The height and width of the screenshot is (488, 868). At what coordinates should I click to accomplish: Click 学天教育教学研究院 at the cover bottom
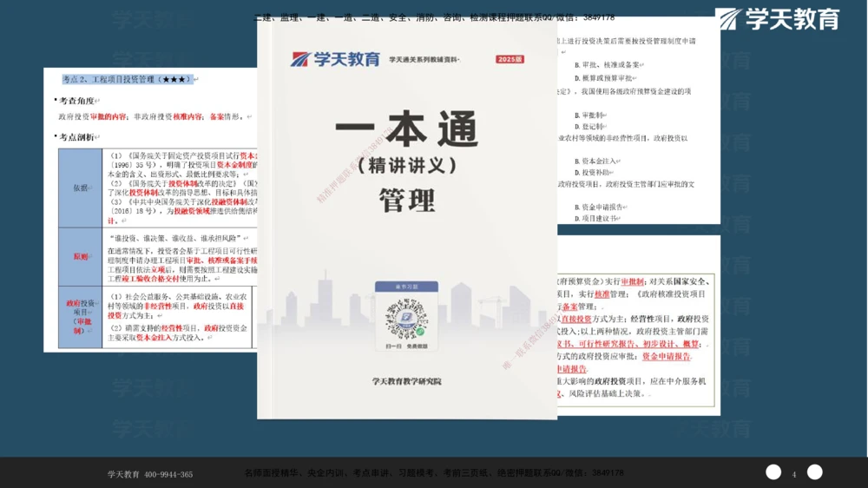tap(406, 381)
